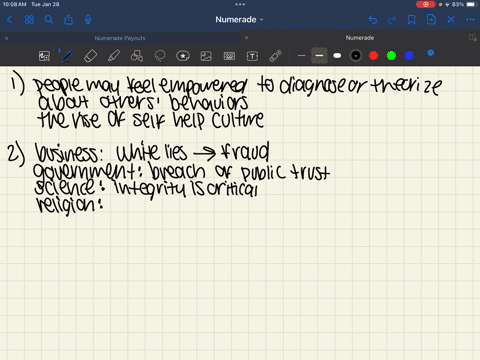The image size is (480, 360).
Task: Select the Eraser tool
Action: pos(90,56)
